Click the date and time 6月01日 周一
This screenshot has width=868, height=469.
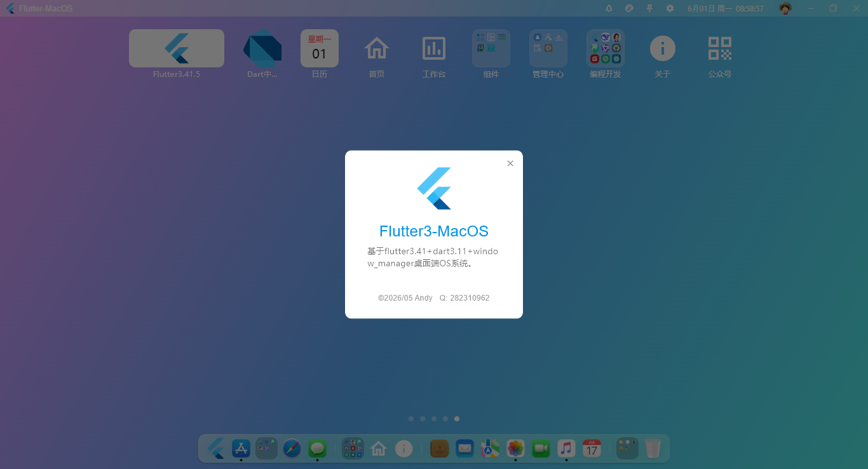click(726, 8)
